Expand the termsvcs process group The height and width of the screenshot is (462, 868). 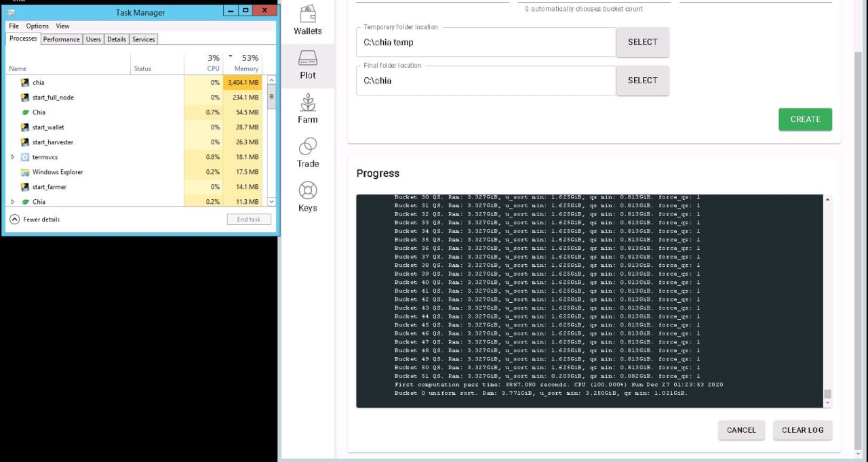(12, 157)
